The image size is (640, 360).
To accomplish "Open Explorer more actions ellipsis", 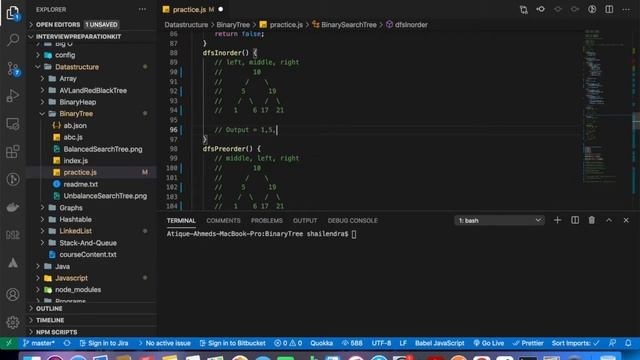I will 142,9.
